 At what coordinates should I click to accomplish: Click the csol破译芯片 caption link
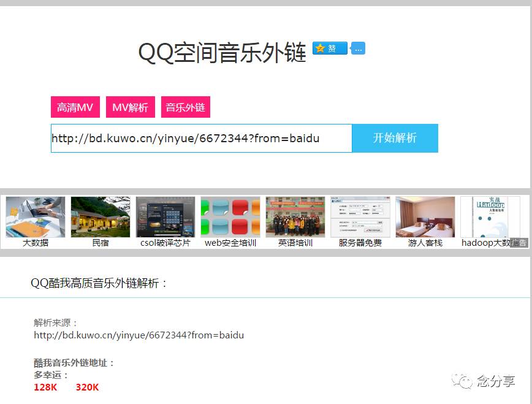tap(165, 243)
